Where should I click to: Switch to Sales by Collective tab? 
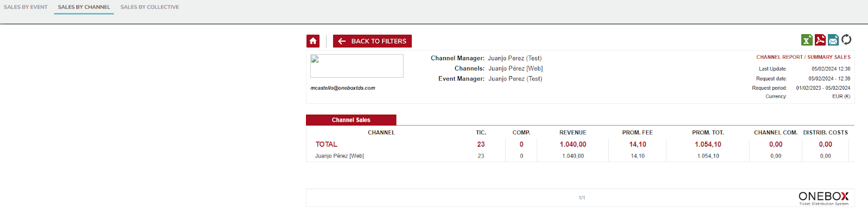point(150,7)
